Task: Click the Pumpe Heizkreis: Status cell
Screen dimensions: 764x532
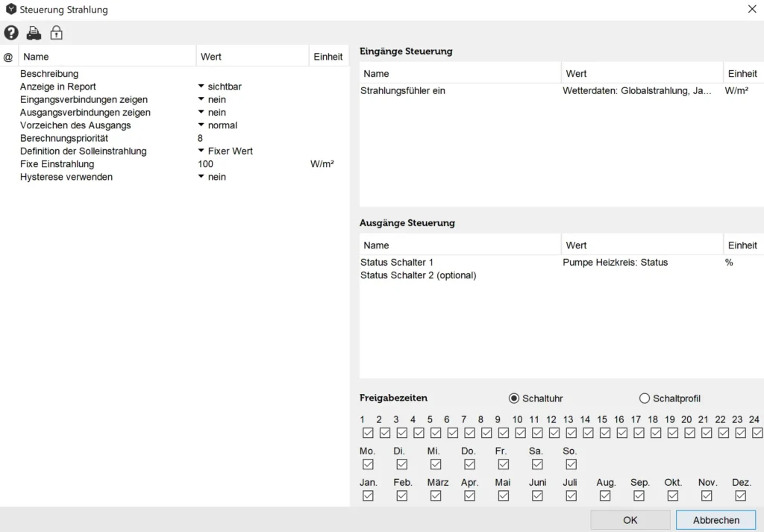Action: 615,262
